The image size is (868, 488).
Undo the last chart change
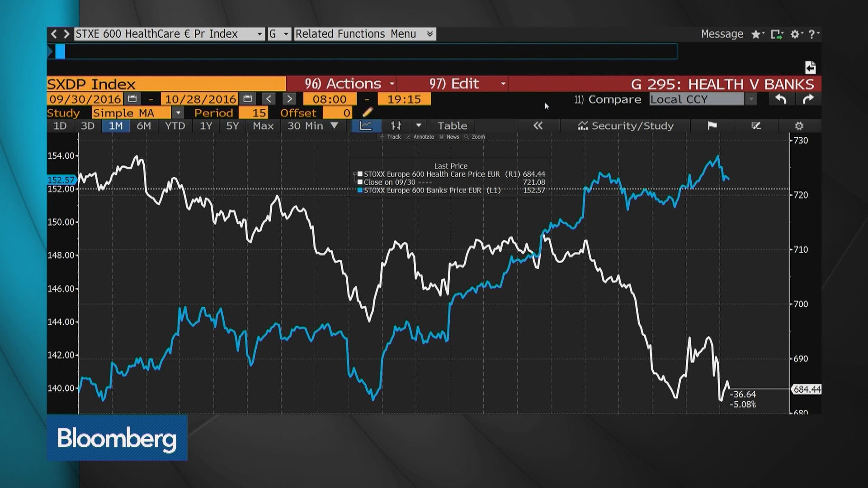point(781,99)
